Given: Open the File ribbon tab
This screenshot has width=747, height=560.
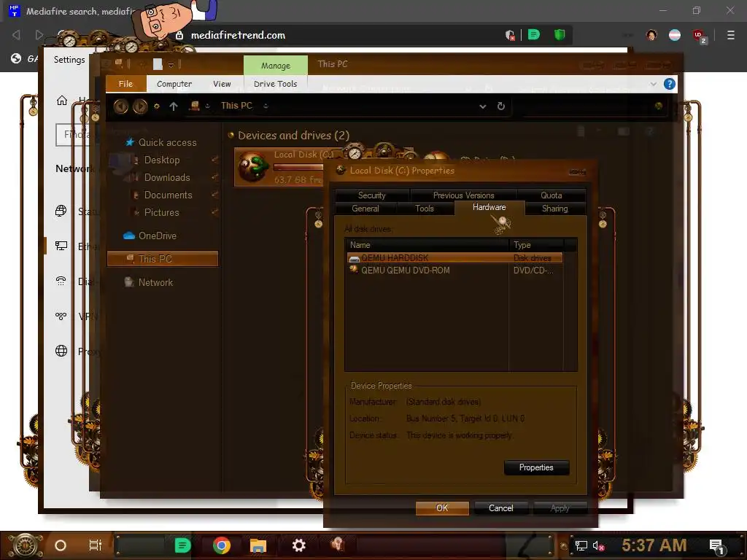Looking at the screenshot, I should (125, 84).
